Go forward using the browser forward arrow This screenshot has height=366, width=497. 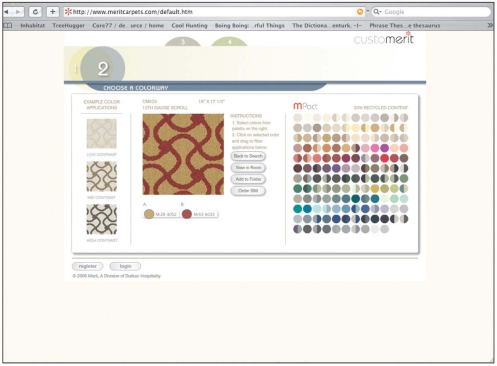coord(18,12)
